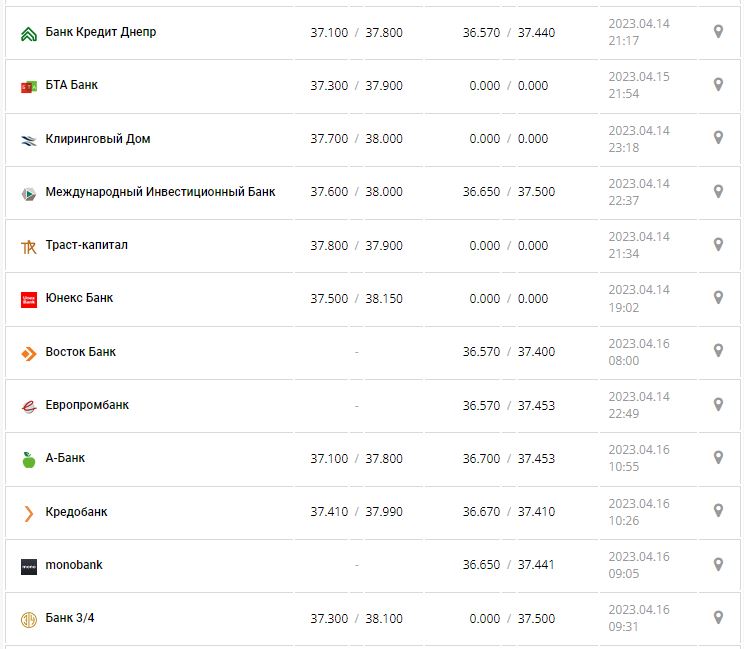The height and width of the screenshot is (649, 744).
Task: Click the map pin for Банк Кредит Днепр
Action: tap(718, 32)
